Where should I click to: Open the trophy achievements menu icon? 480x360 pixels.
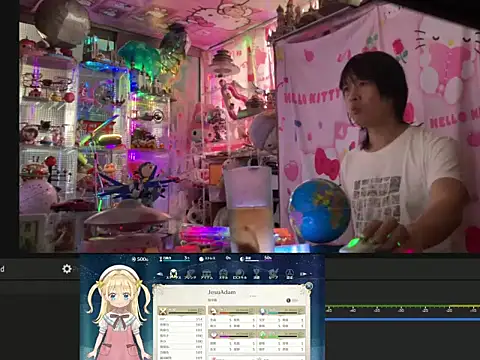[x=256, y=274]
